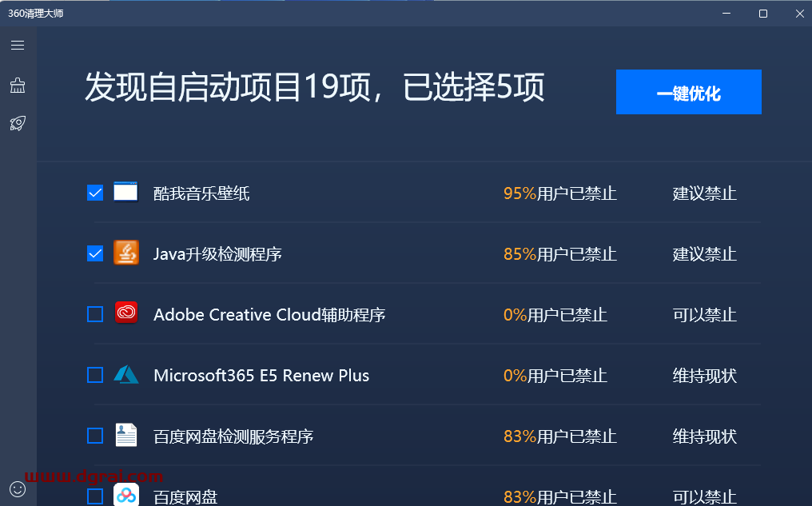The width and height of the screenshot is (812, 506).
Task: Click the Microsoft365 E5 Renew Plus icon
Action: (125, 374)
